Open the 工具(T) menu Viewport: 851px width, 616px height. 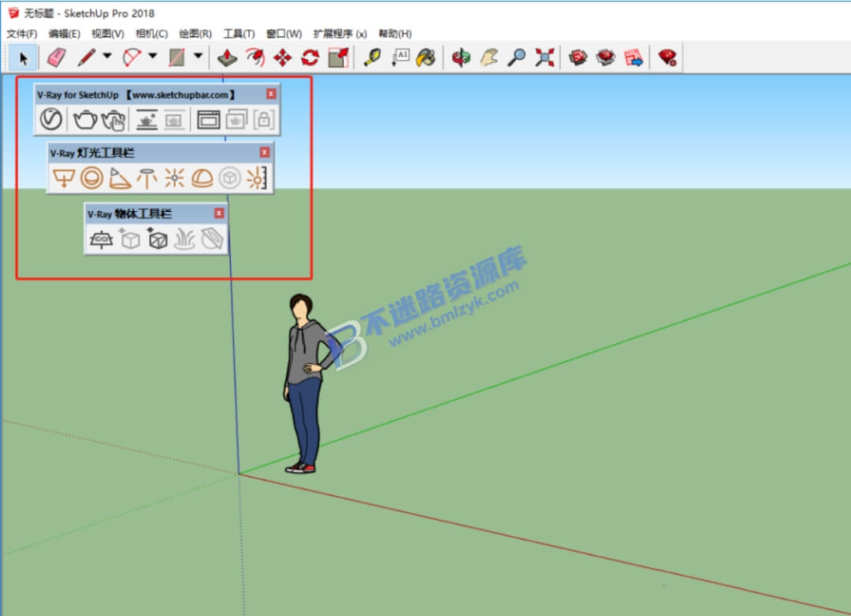click(239, 34)
